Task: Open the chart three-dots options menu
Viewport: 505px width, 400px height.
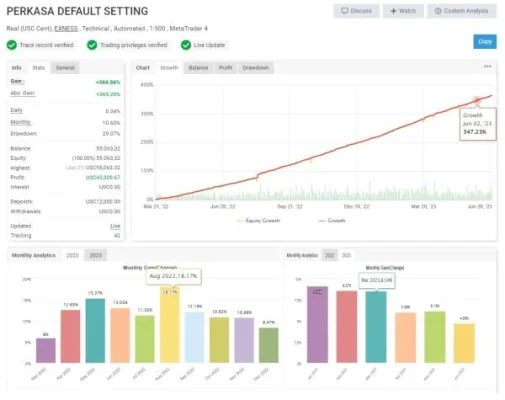Action: pyautogui.click(x=487, y=66)
